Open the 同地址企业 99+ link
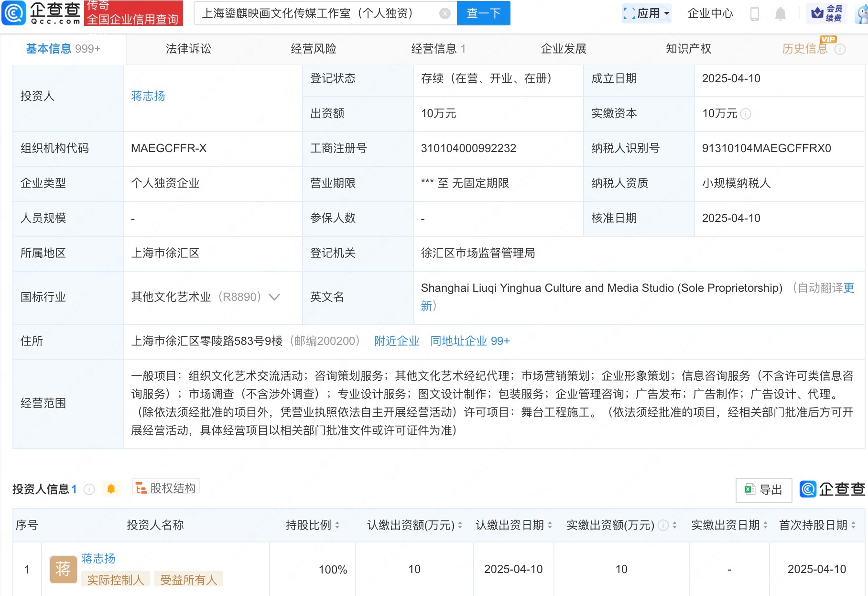Viewport: 868px width, 596px height. tap(470, 341)
